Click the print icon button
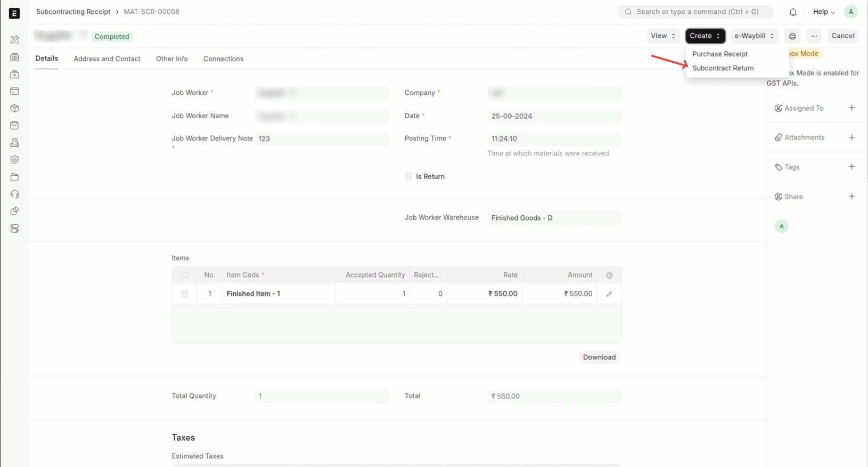This screenshot has height=467, width=868. pos(792,36)
